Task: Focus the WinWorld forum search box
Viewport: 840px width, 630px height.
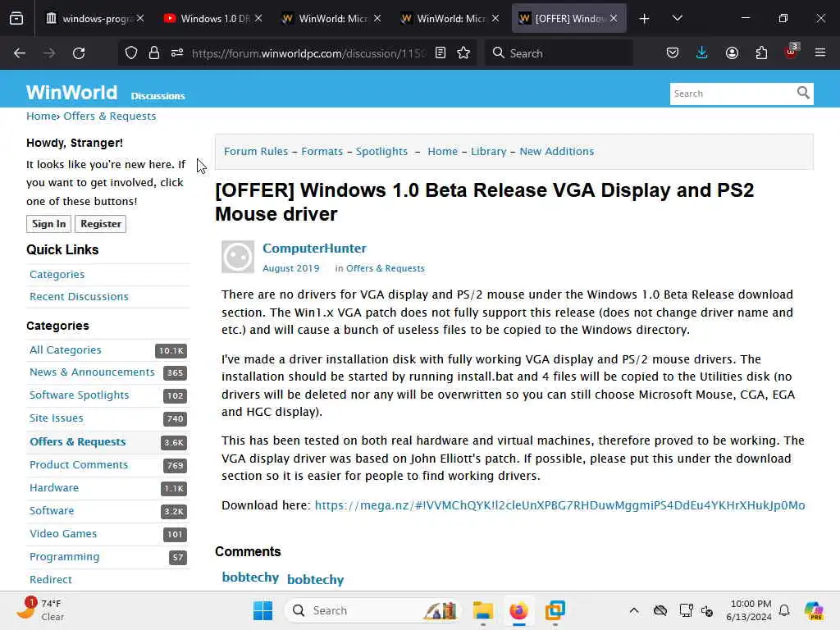Action: click(x=732, y=94)
